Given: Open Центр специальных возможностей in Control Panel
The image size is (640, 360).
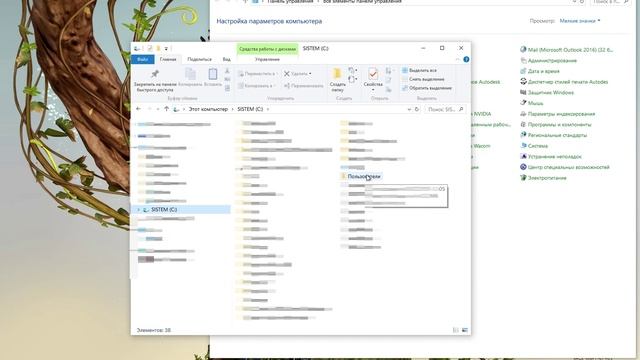Looking at the screenshot, I should (x=565, y=167).
